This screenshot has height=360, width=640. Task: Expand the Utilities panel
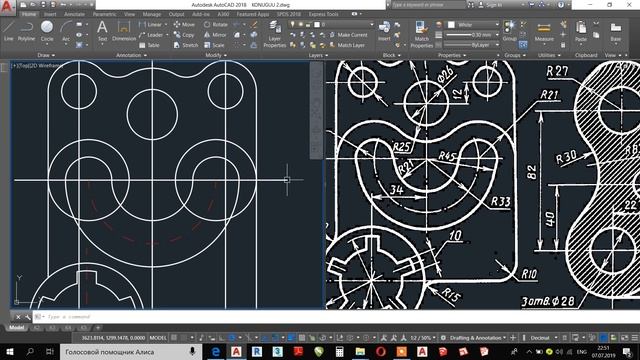(550, 55)
